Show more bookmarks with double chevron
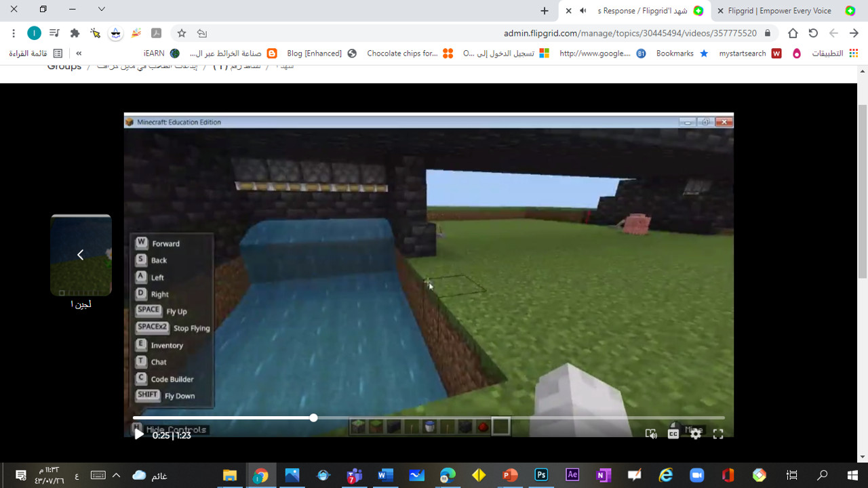 pos(79,53)
